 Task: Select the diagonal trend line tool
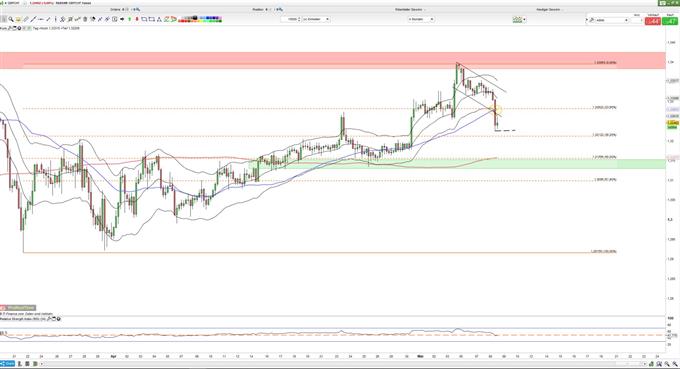tap(33, 19)
